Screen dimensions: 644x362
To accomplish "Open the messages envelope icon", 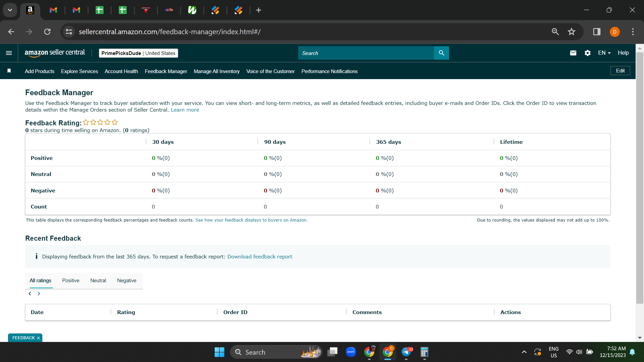I will click(573, 53).
